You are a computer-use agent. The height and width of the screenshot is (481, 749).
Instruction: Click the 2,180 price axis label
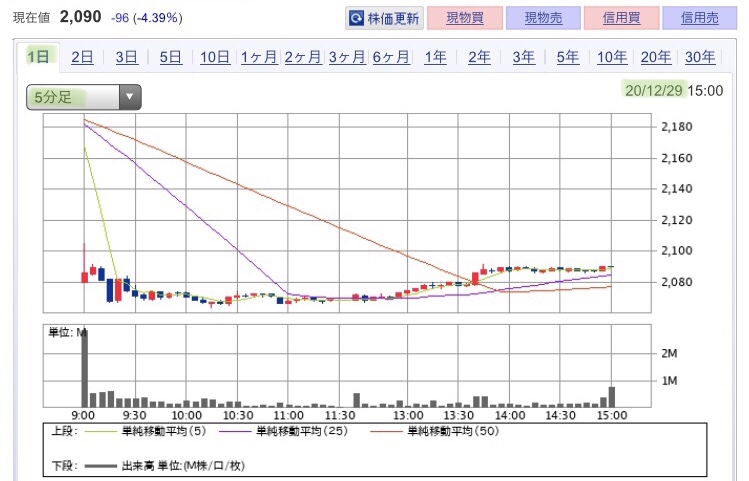pyautogui.click(x=677, y=127)
